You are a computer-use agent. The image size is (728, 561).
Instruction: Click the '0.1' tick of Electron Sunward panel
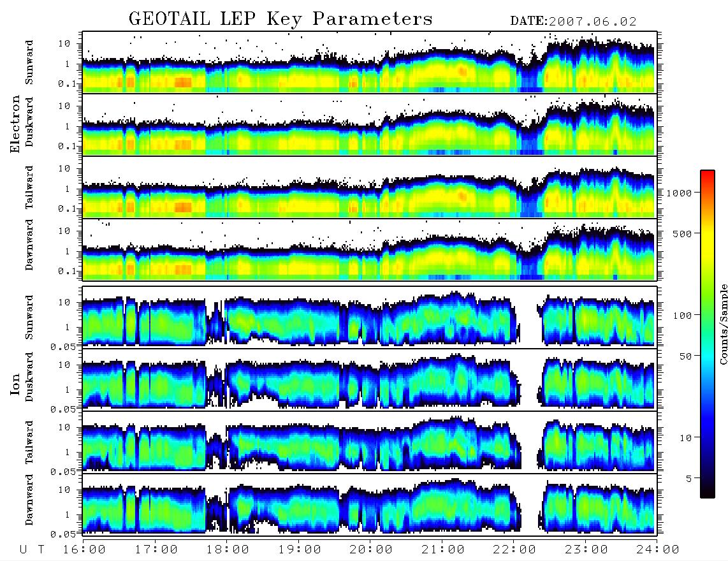click(x=67, y=84)
